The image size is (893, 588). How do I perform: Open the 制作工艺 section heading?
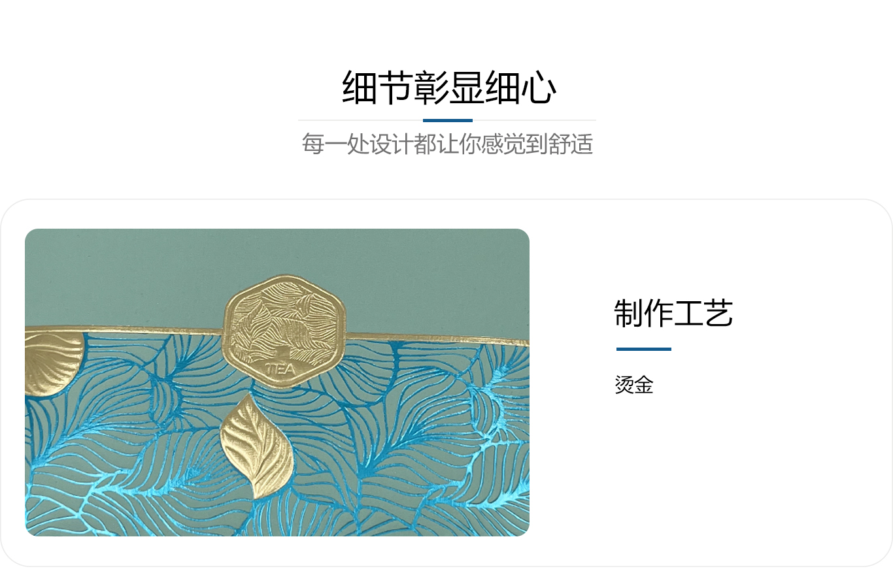673,313
